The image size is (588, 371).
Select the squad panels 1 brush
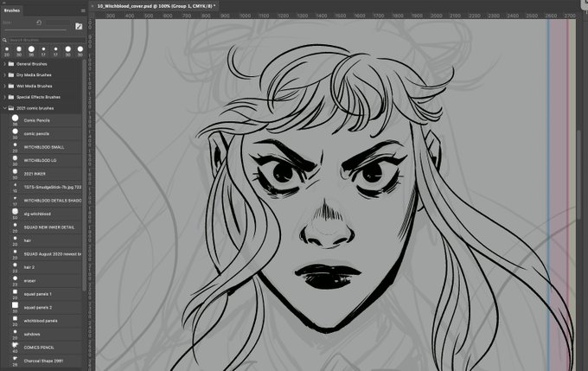44,294
